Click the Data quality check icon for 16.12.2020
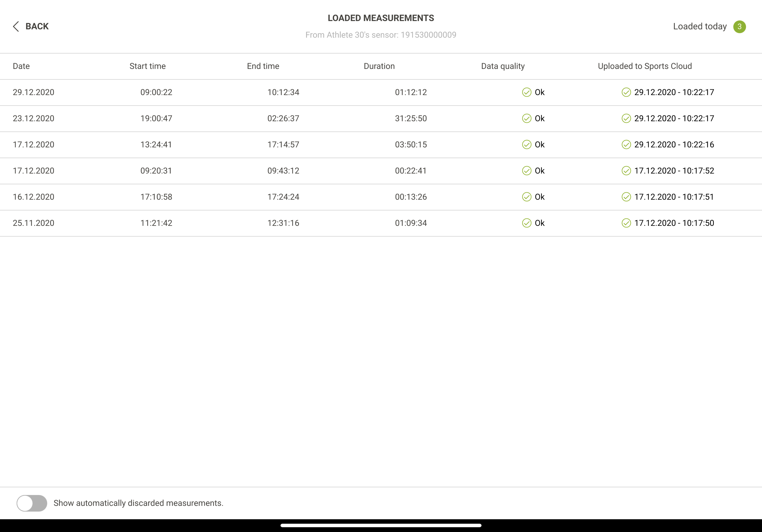Viewport: 762px width, 532px height. click(x=527, y=197)
